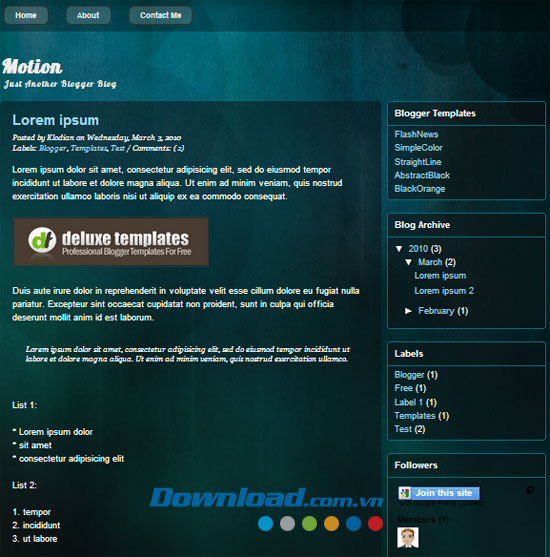Open the FlashNews template link
The width and height of the screenshot is (550, 557).
416,134
